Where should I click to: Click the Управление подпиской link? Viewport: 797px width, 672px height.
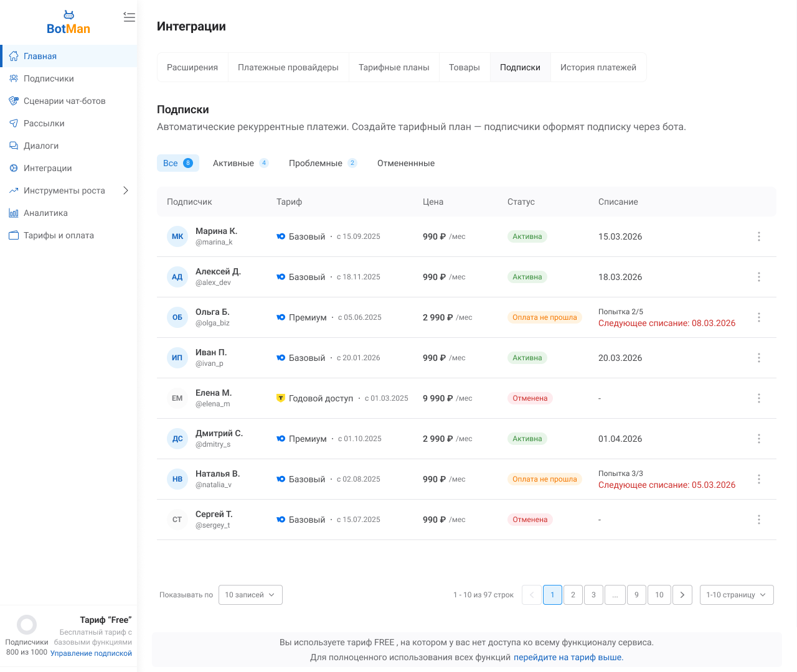click(x=91, y=653)
